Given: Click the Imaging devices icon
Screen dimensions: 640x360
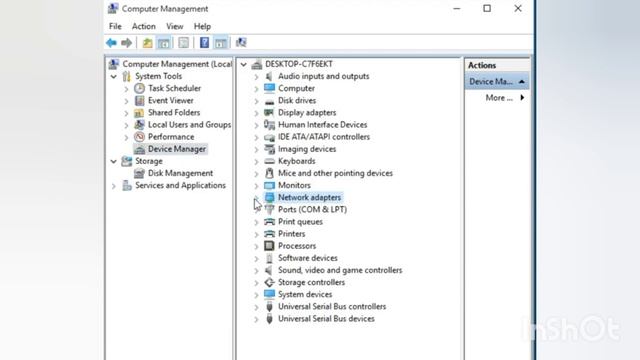Looking at the screenshot, I should (269, 149).
